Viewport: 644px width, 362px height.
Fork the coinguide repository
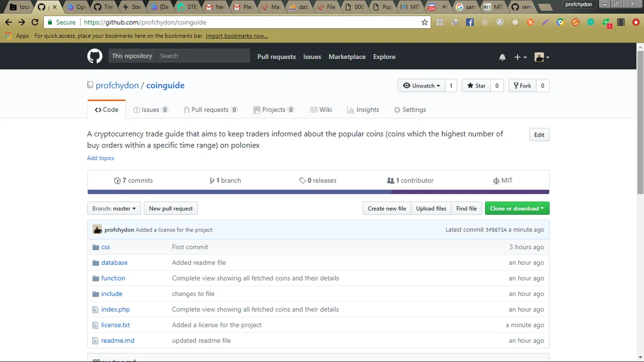pyautogui.click(x=522, y=86)
